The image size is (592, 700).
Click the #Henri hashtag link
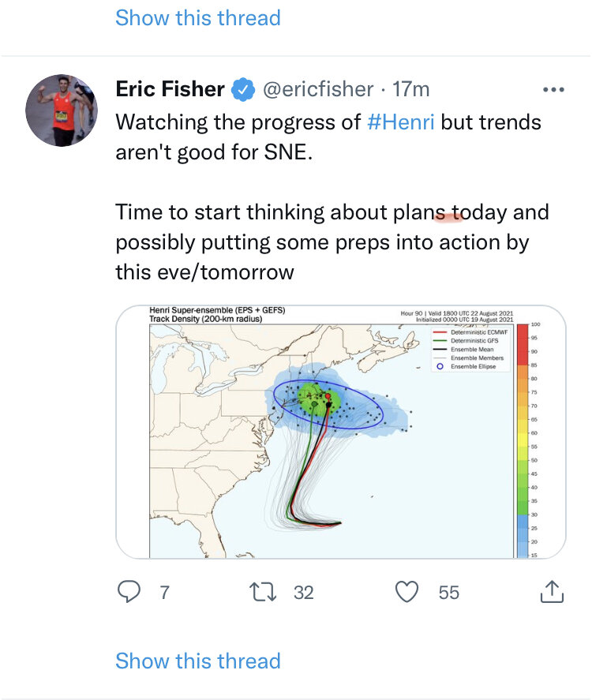[400, 122]
